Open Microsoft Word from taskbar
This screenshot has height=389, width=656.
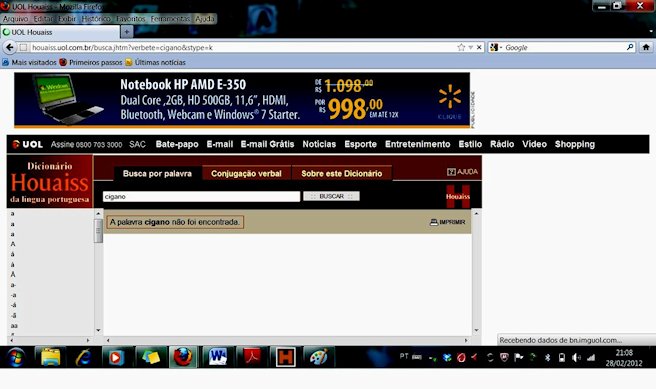218,358
